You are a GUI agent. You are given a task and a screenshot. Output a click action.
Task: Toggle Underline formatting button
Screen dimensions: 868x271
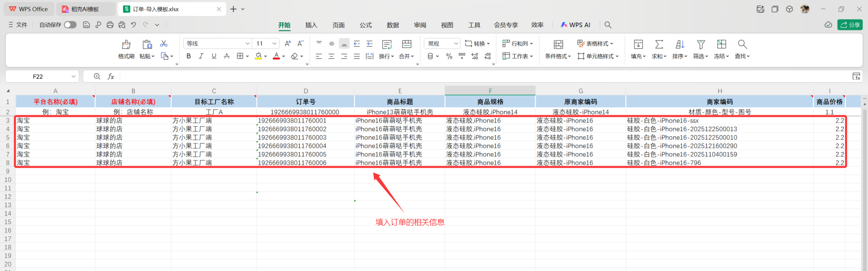point(214,56)
